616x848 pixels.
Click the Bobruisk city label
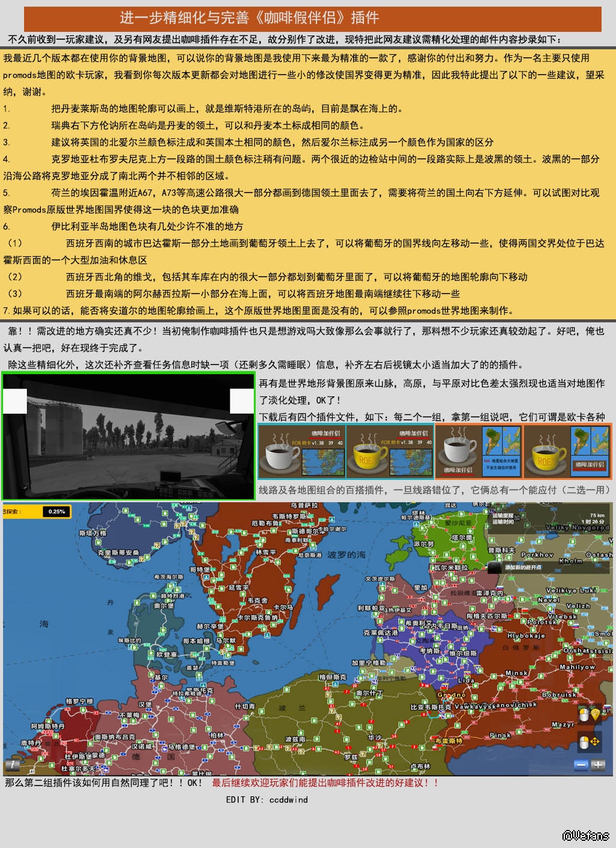tap(559, 695)
